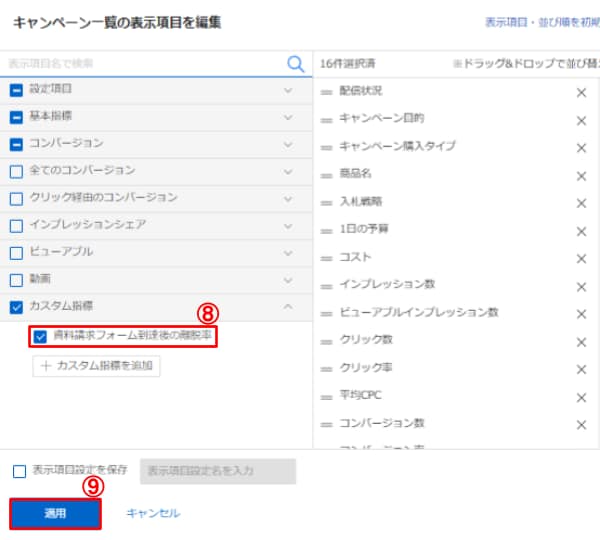The width and height of the screenshot is (600, 540).
Task: Collapse the カスタム指標 section
Action: pyautogui.click(x=288, y=307)
